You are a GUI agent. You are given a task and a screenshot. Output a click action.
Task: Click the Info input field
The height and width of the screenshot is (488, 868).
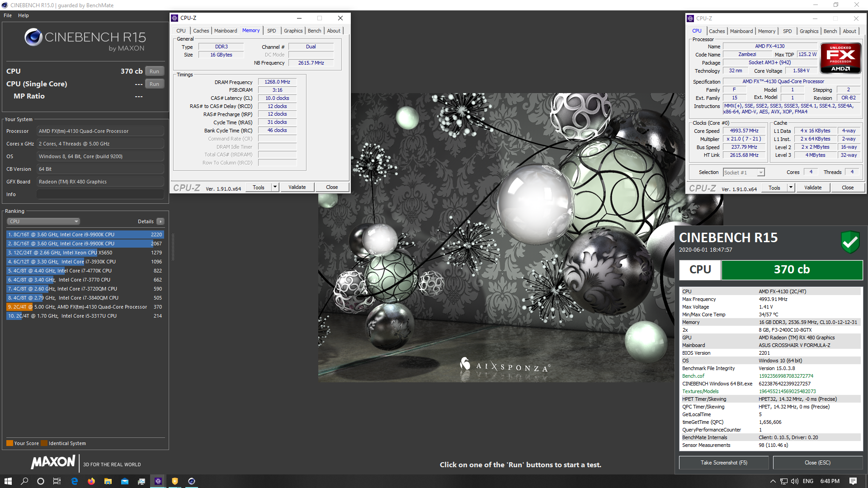pos(100,194)
